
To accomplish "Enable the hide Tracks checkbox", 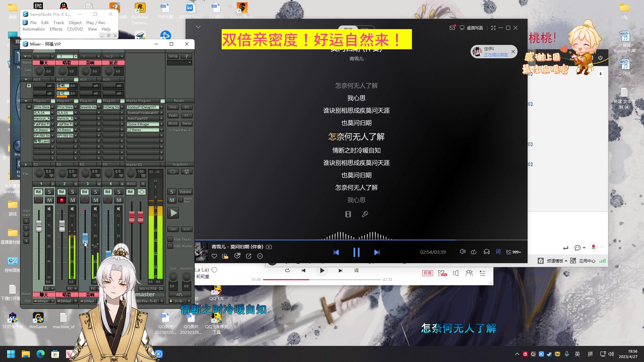I will click(x=170, y=239).
